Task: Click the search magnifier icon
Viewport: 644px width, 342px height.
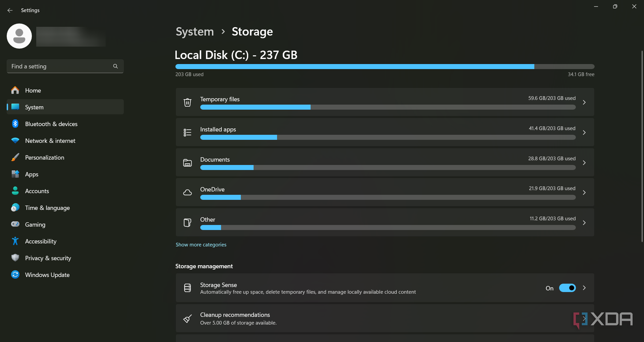Action: click(x=115, y=66)
